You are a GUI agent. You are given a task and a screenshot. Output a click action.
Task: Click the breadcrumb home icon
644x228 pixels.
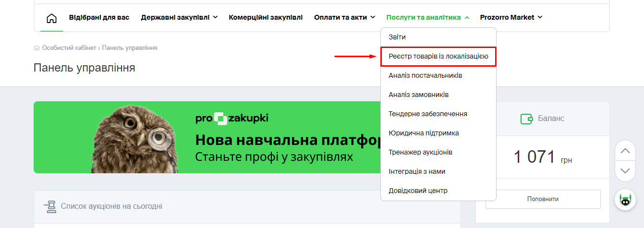(x=37, y=48)
